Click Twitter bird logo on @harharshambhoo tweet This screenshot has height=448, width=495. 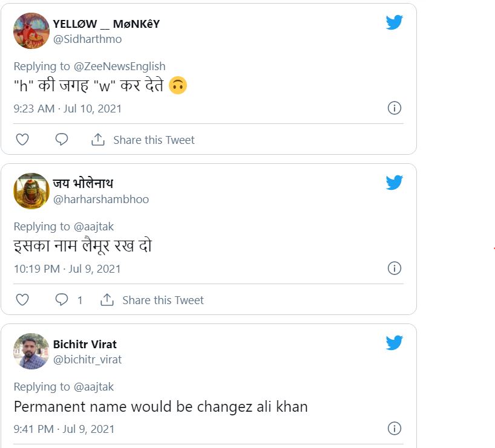395,183
